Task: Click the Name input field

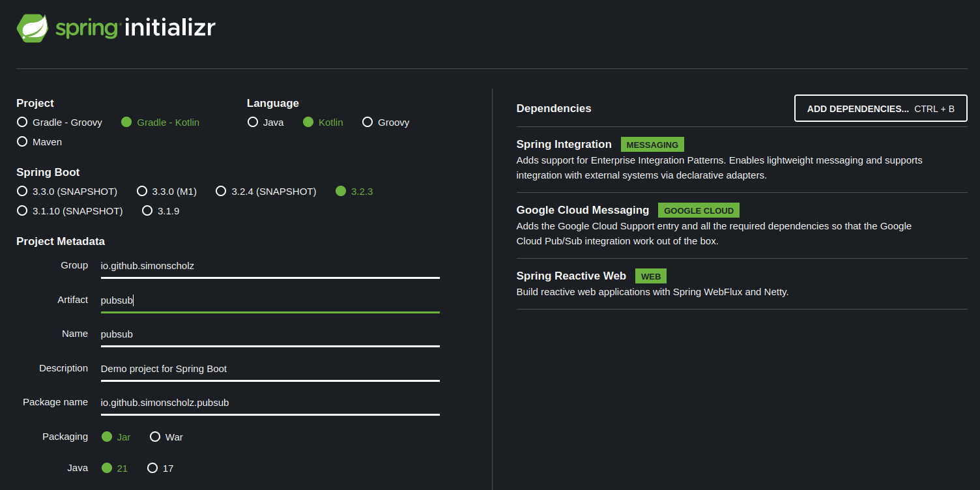Action: click(270, 335)
